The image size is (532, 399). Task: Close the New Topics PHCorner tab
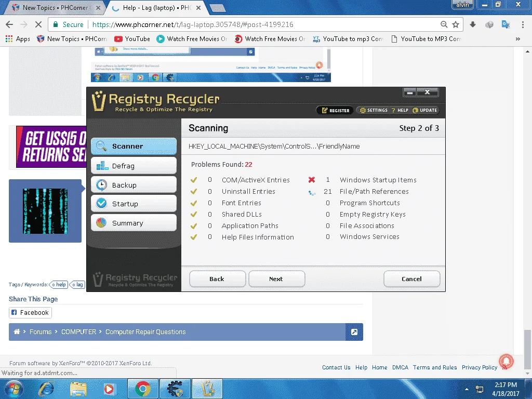point(98,7)
